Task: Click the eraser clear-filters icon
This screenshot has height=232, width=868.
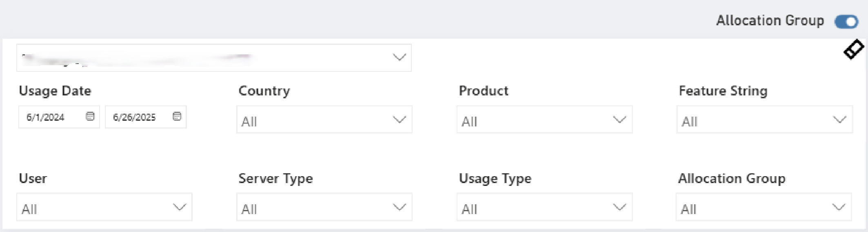Action: 853,50
